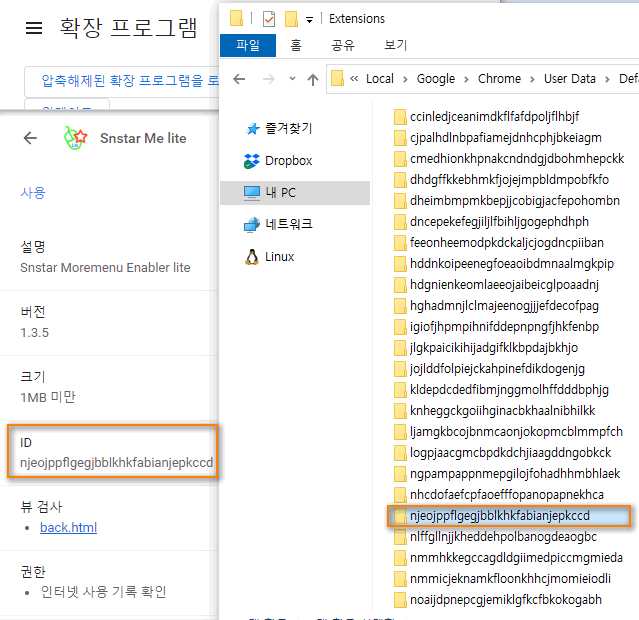The image size is (639, 620).
Task: Click the Properties checkmark quick access icon
Action: pos(269,19)
